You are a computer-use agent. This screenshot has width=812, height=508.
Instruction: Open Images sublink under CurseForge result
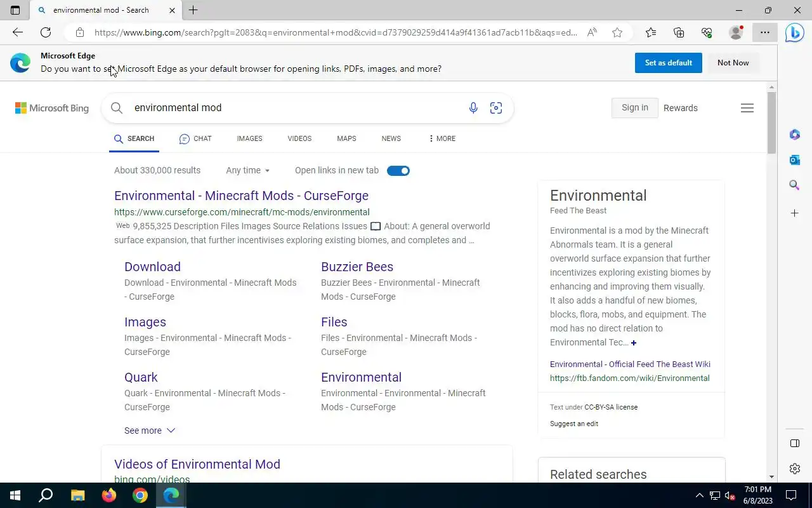(x=145, y=322)
